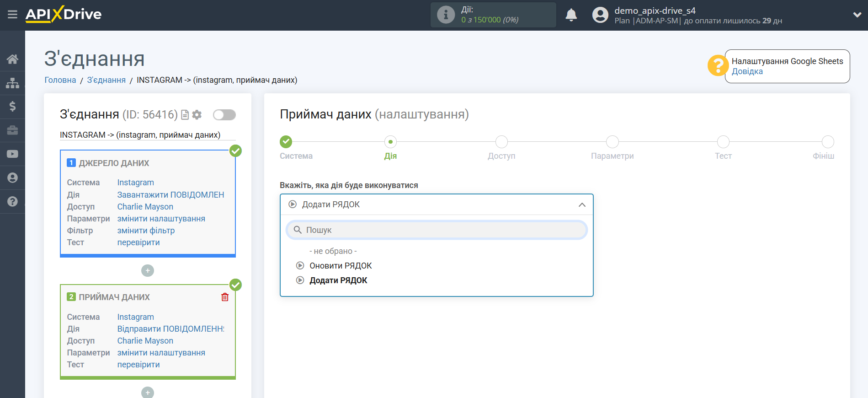This screenshot has width=868, height=398.
Task: Click the notifications bell icon
Action: coord(571,15)
